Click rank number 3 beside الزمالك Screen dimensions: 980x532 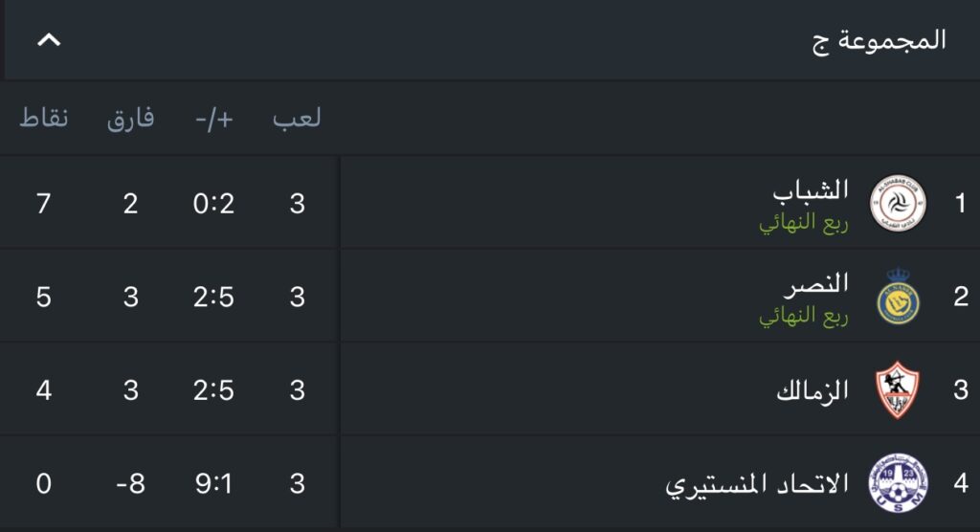961,389
